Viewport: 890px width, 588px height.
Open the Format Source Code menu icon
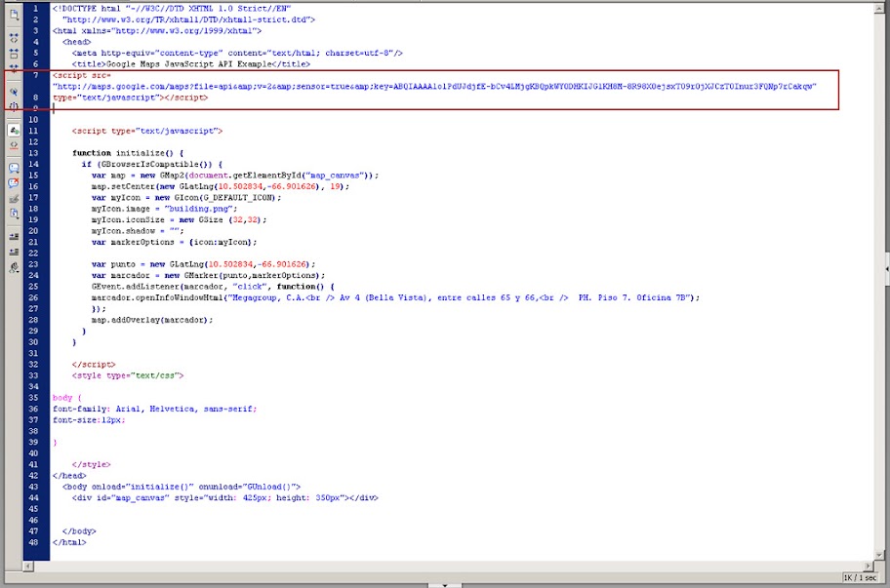[15, 267]
